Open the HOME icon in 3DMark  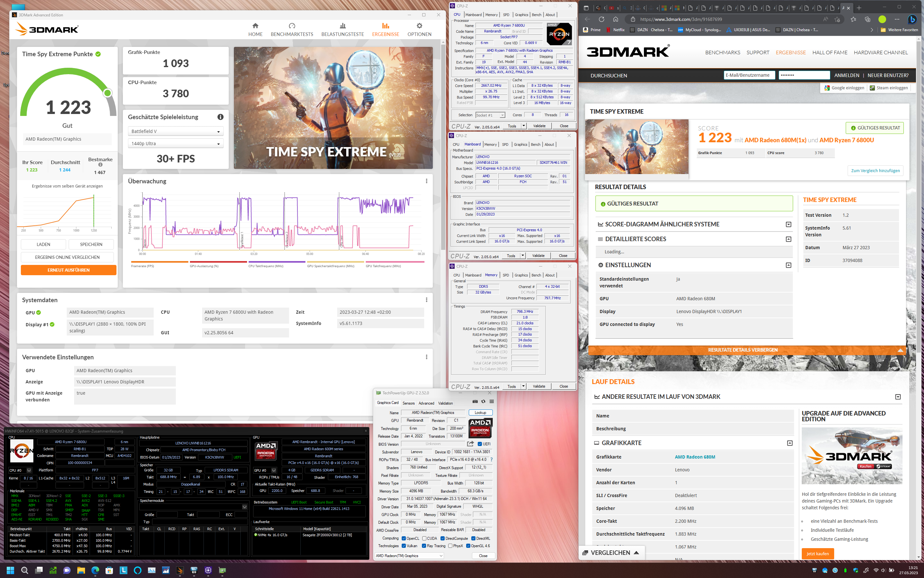point(255,26)
